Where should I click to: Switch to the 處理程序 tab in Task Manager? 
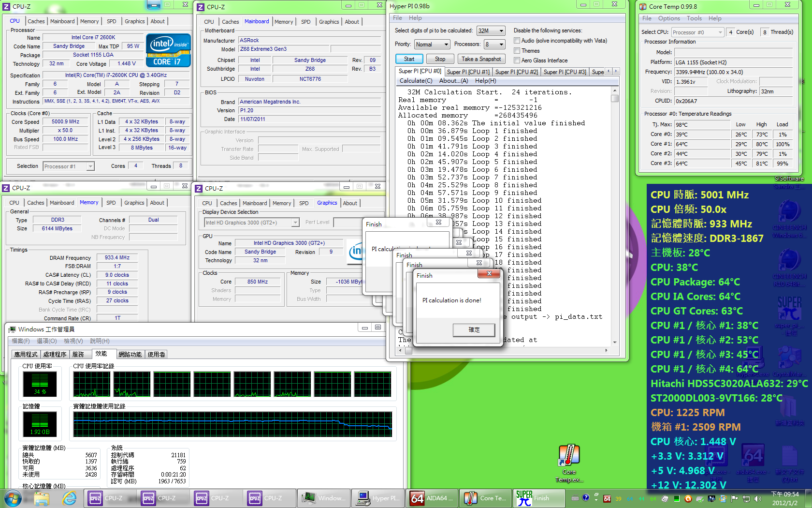pyautogui.click(x=55, y=355)
